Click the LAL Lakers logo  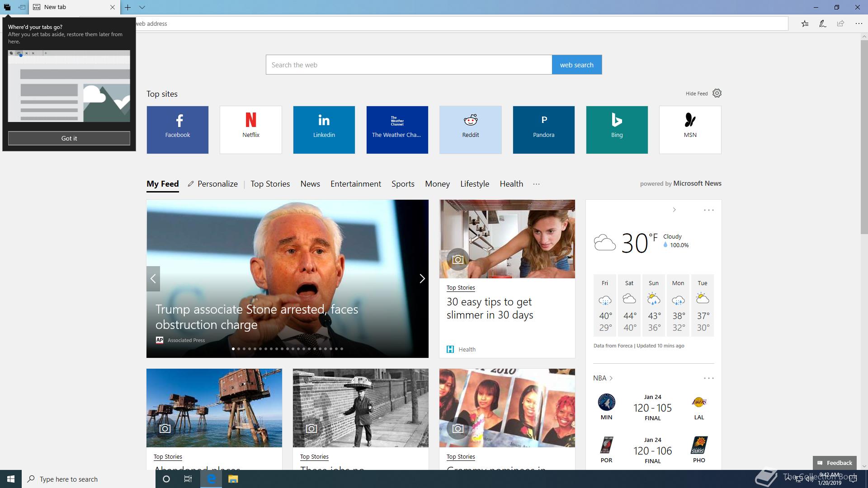(699, 402)
